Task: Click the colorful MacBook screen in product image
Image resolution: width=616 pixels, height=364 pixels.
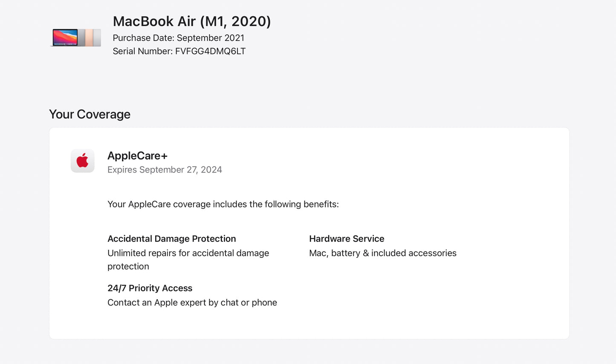Action: point(65,37)
